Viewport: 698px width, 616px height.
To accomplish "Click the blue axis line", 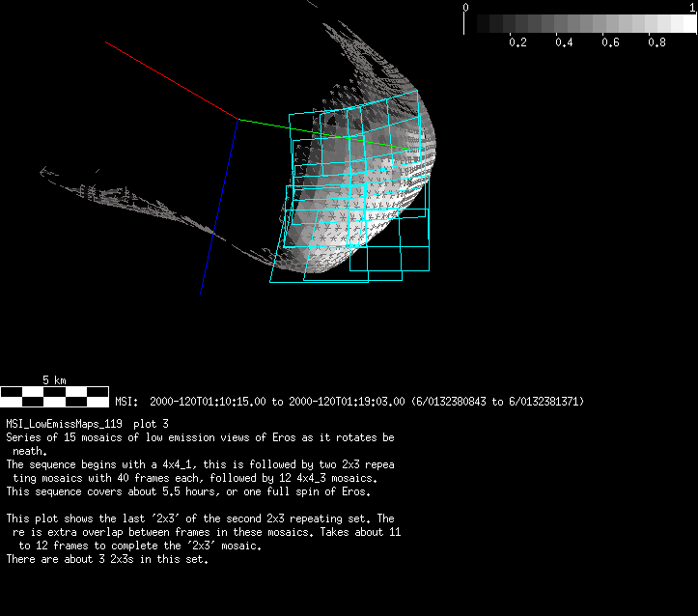I will point(219,205).
